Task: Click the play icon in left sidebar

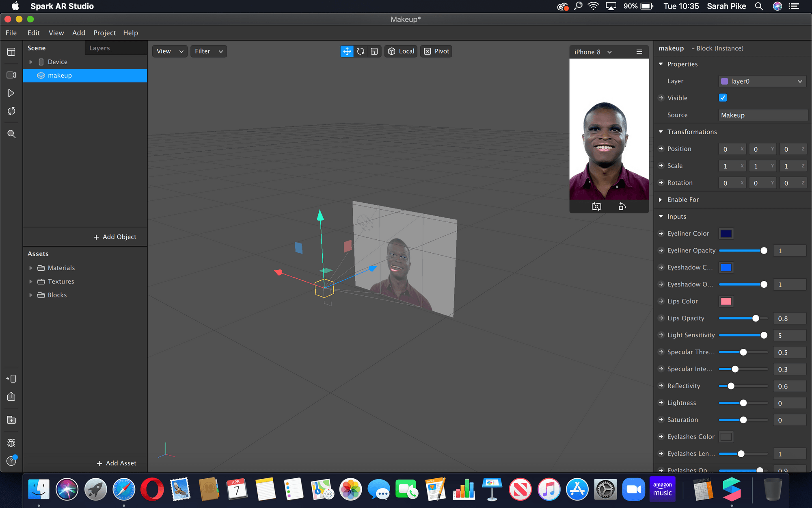Action: click(x=11, y=93)
